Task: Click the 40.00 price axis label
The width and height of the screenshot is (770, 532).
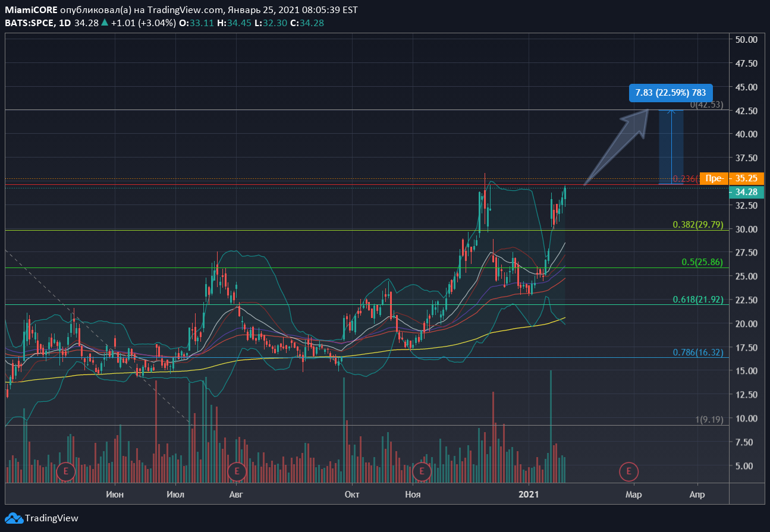Action: 746,134
